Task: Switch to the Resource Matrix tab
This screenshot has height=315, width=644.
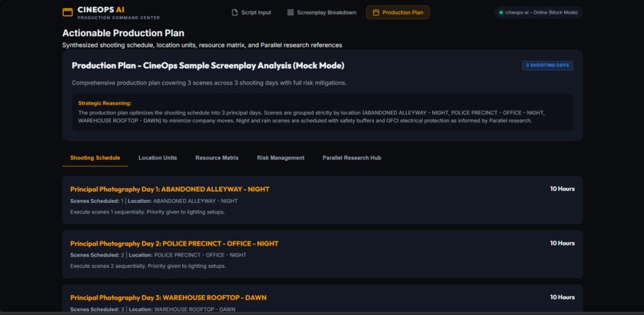Action: tap(217, 158)
